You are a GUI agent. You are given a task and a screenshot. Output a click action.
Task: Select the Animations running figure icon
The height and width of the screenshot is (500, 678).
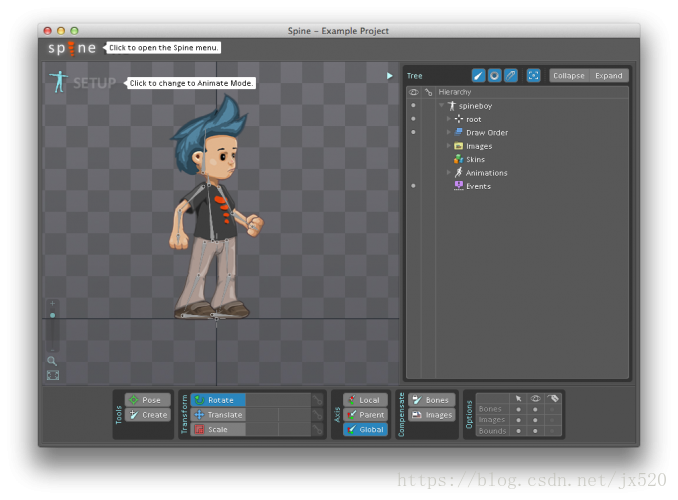(459, 172)
